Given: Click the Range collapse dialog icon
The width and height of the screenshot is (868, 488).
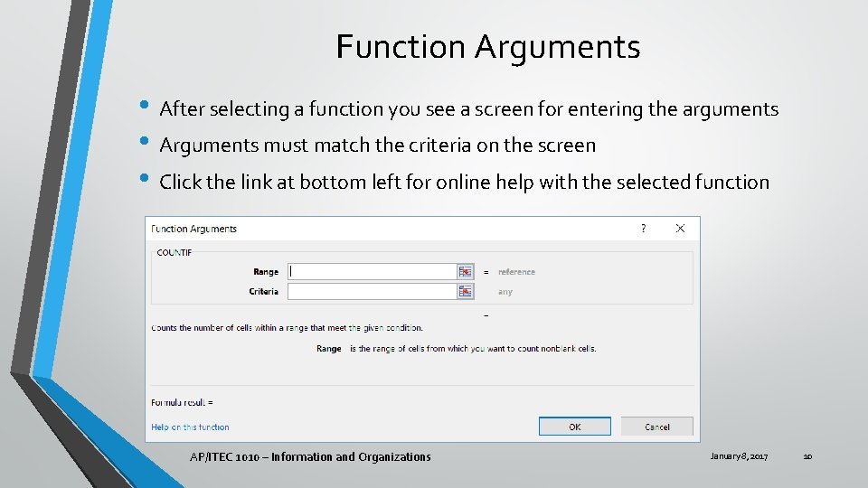Looking at the screenshot, I should [465, 272].
